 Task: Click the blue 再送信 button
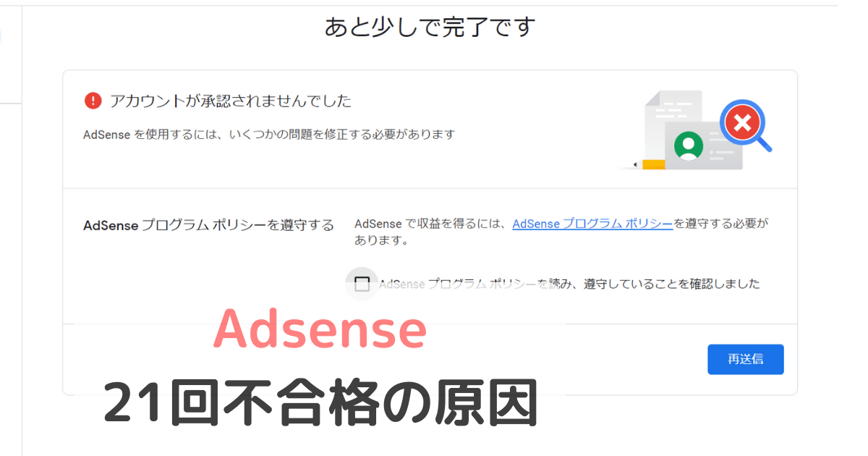[745, 359]
